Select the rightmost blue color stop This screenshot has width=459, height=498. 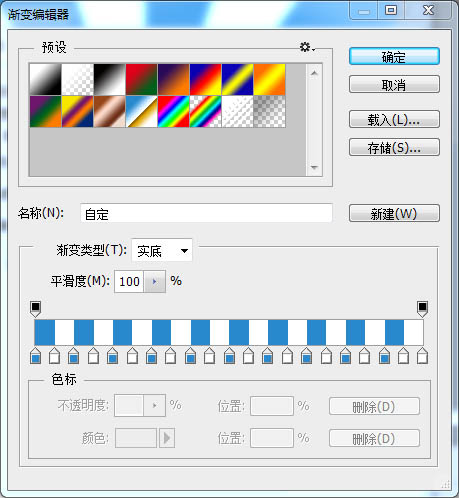384,355
